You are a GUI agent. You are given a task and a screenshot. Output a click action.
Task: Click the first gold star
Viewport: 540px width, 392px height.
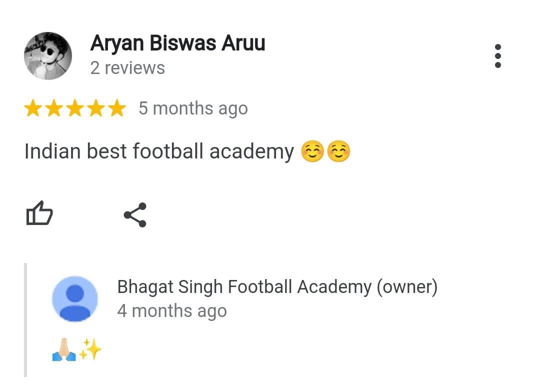tap(33, 108)
